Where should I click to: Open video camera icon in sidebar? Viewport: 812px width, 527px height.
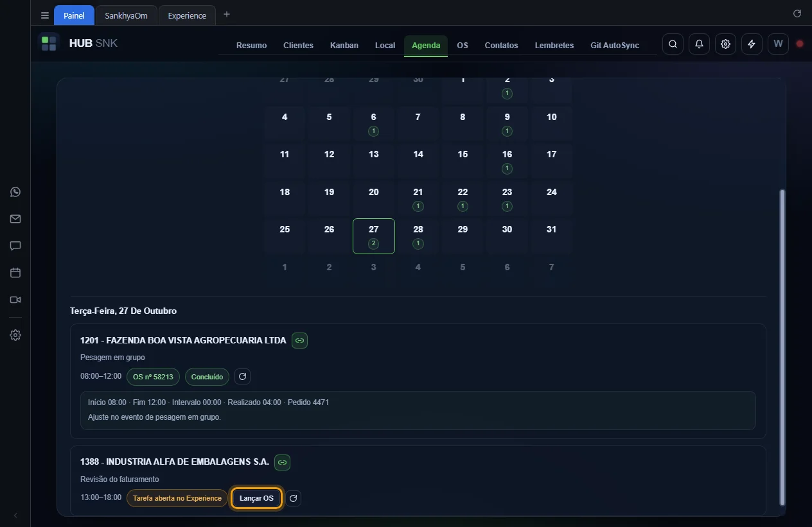(15, 300)
